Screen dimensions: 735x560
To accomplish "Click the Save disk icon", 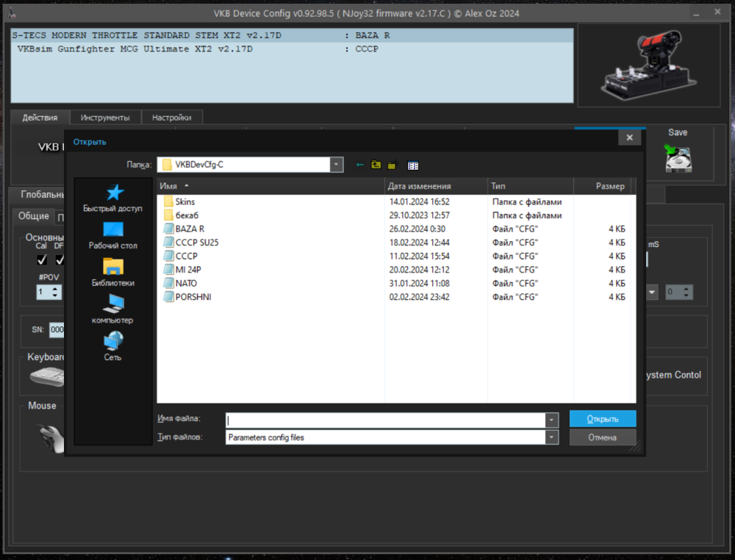I will 678,159.
